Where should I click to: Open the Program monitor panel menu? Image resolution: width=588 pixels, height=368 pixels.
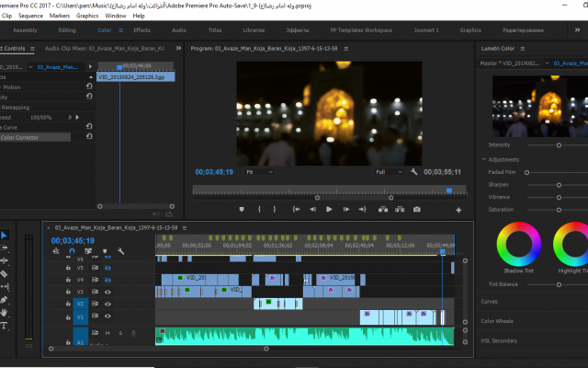coord(346,49)
